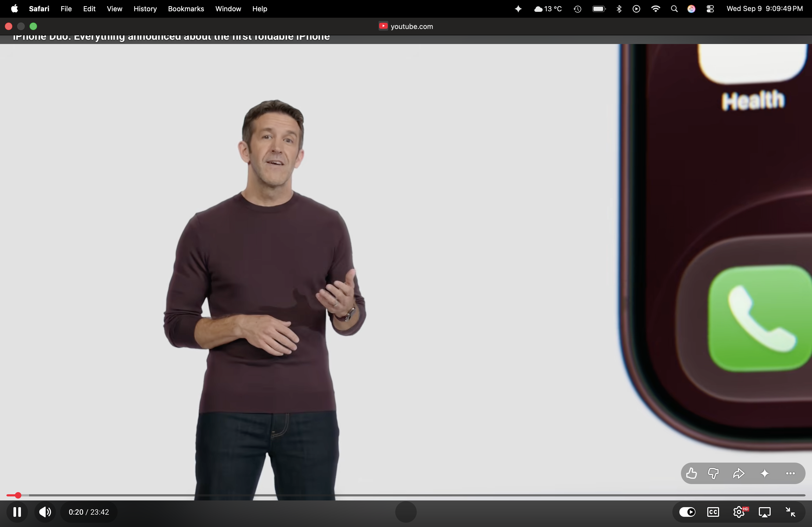Like the video with thumbs up
Viewport: 812px width, 527px height.
pos(691,474)
